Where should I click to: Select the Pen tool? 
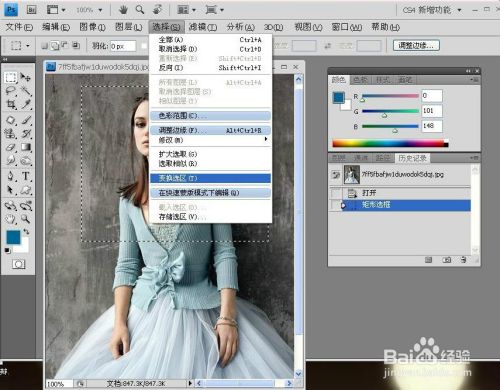coord(11,176)
